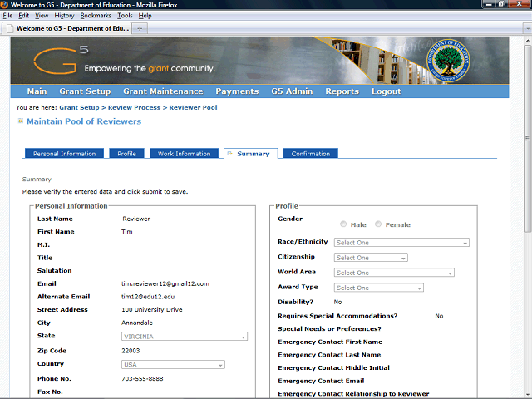Open the Race/Ethnicity dropdown
Image resolution: width=532 pixels, height=399 pixels.
pos(401,243)
